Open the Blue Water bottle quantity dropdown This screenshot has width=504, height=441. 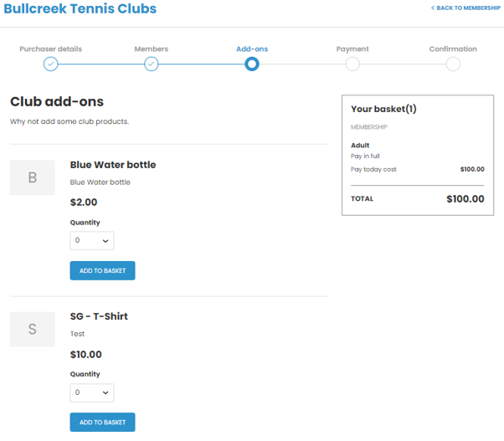(92, 241)
